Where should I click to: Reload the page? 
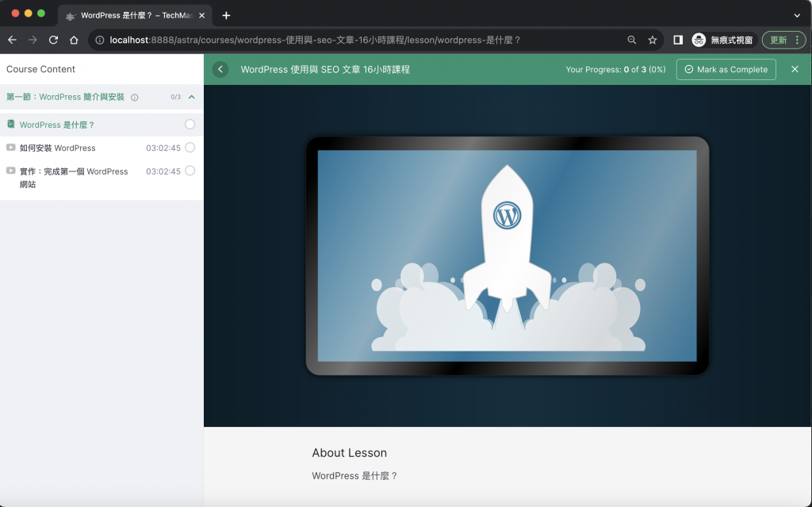click(x=53, y=40)
